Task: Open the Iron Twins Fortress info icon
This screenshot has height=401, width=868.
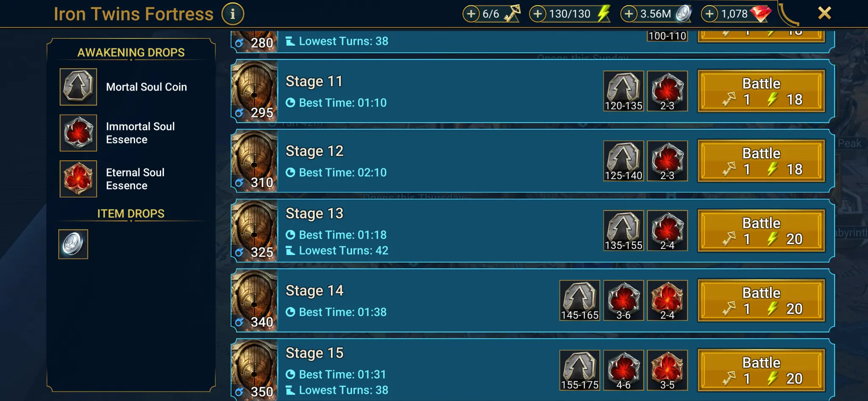Action: coord(233,14)
